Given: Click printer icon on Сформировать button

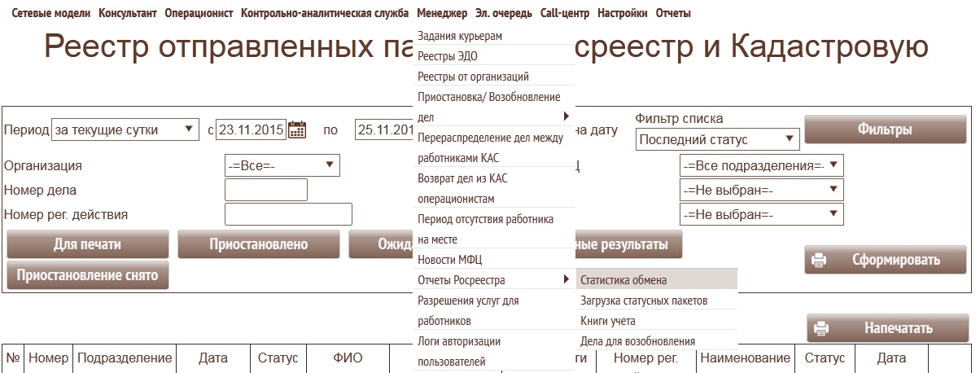Looking at the screenshot, I should 820,261.
